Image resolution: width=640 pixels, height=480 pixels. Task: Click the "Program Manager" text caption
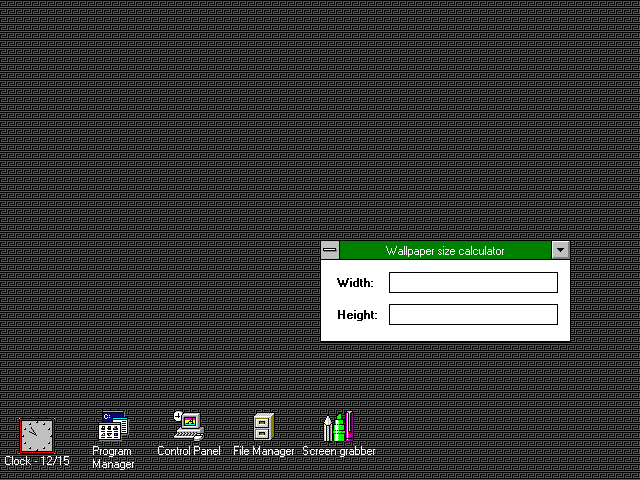(x=112, y=458)
